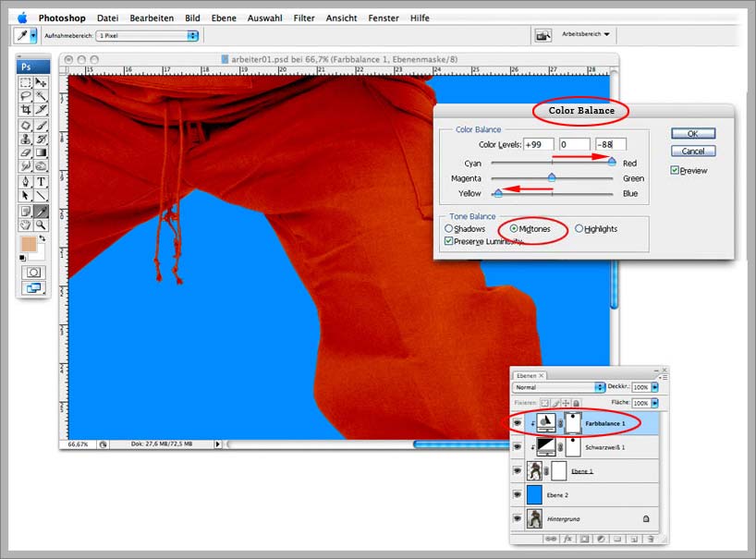Select the Smudge tool
Viewport: 756px width, 559px height.
pos(26,166)
